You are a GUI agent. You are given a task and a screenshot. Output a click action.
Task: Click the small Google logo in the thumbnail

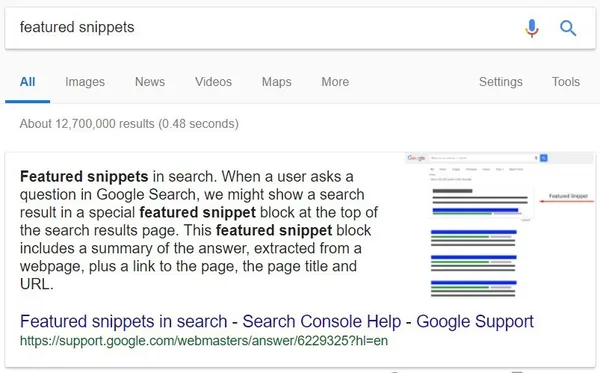point(416,158)
